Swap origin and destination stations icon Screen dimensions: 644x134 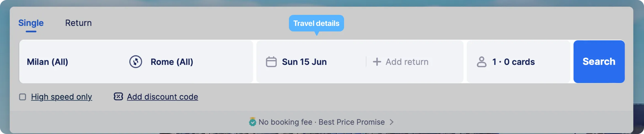[x=136, y=62]
